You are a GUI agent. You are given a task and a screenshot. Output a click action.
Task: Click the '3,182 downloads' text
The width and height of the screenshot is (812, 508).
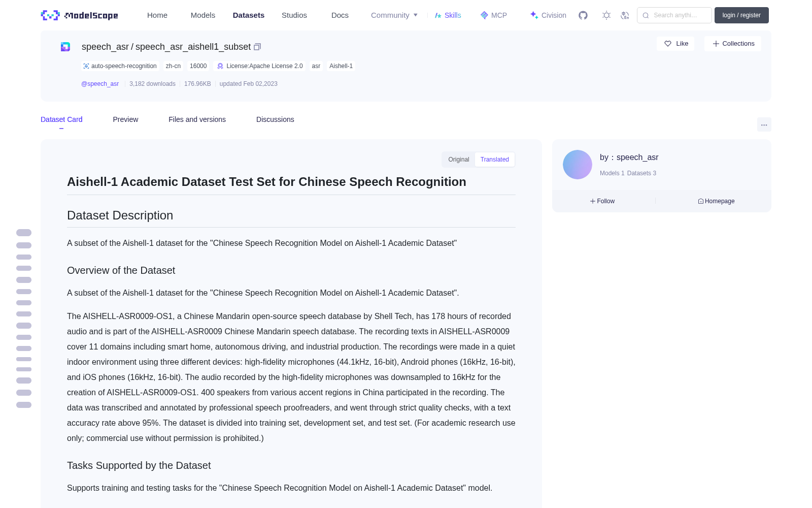(152, 84)
